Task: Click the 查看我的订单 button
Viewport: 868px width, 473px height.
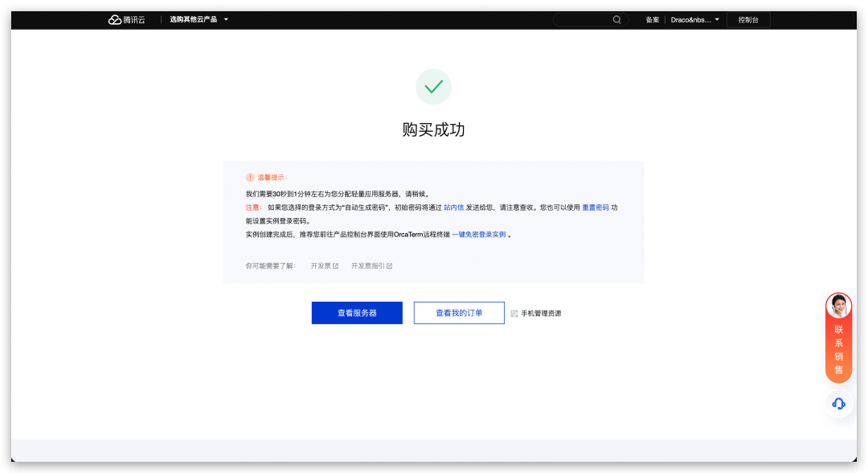Action: coord(459,313)
